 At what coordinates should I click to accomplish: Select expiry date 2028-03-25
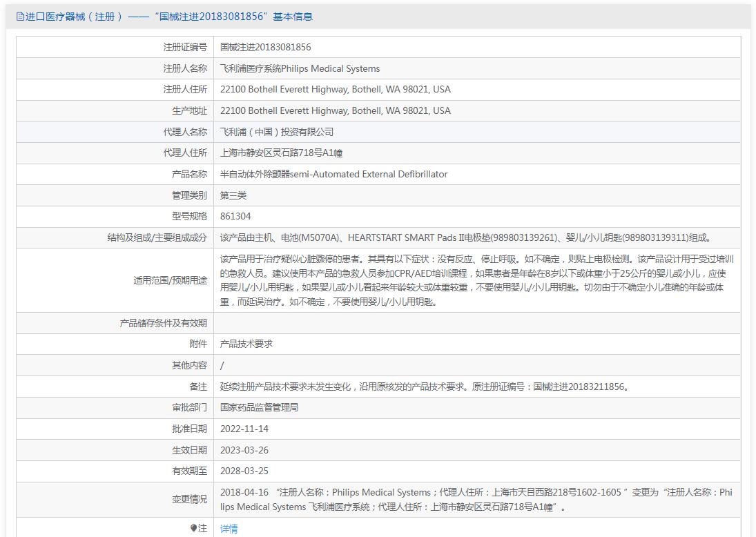tap(244, 471)
